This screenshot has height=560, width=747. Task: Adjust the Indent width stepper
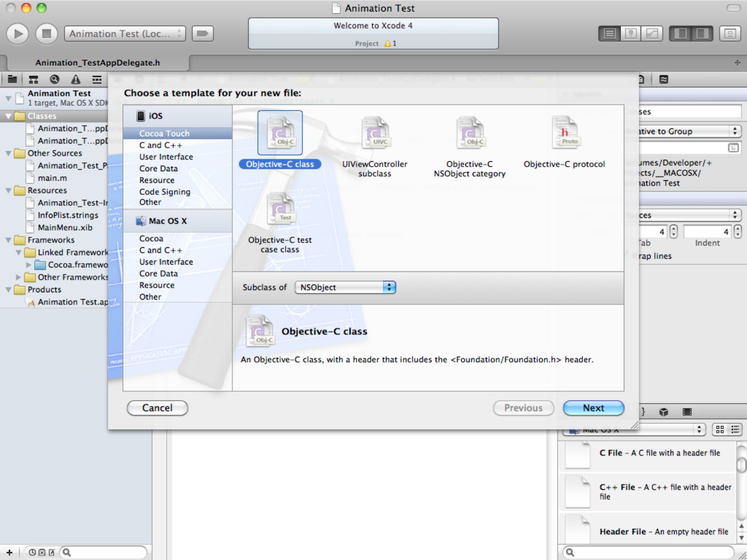tap(738, 231)
